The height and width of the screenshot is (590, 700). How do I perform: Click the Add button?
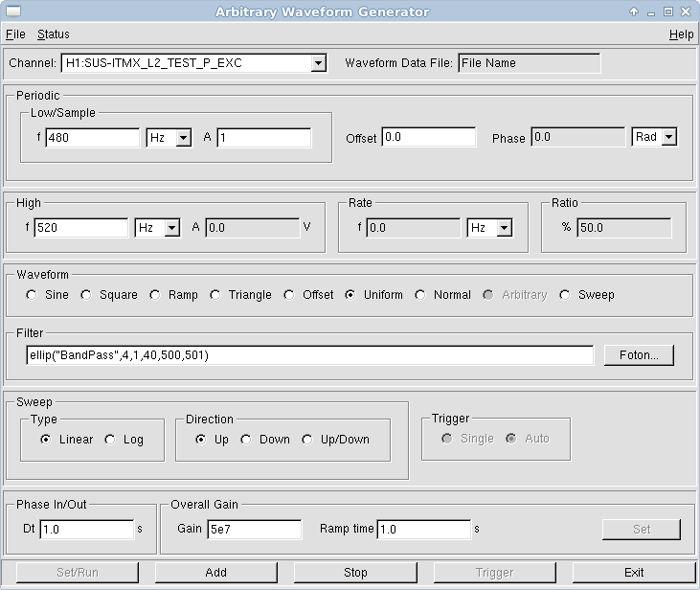[x=216, y=573]
